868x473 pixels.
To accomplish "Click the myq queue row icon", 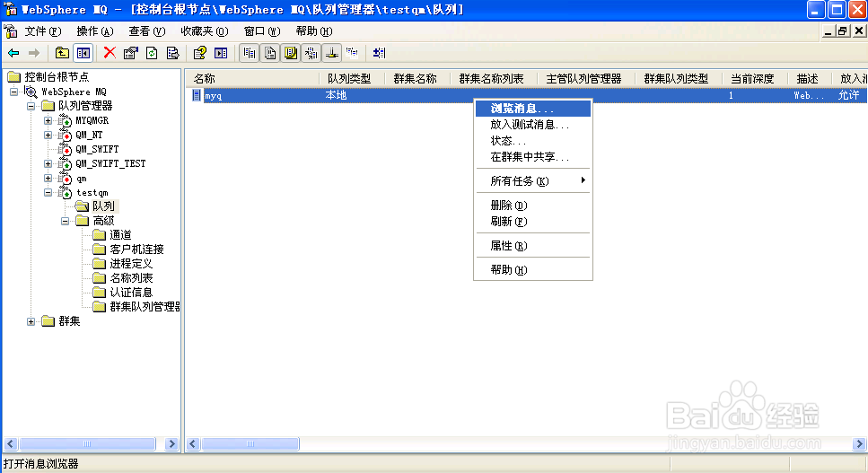I will point(197,95).
